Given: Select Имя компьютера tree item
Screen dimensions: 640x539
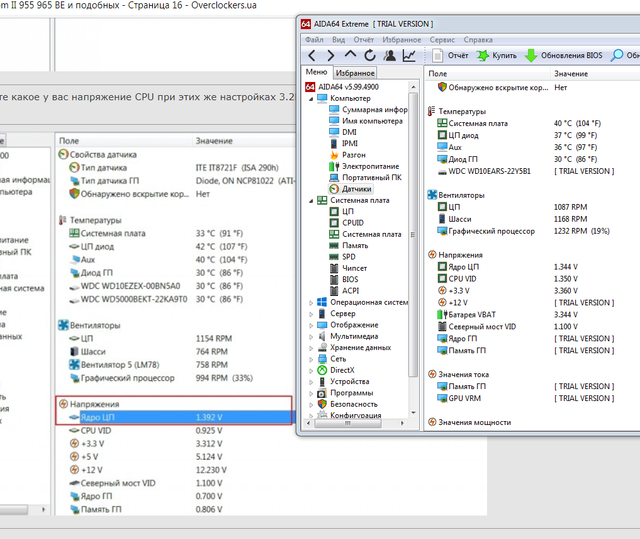Looking at the screenshot, I should coord(366,121).
